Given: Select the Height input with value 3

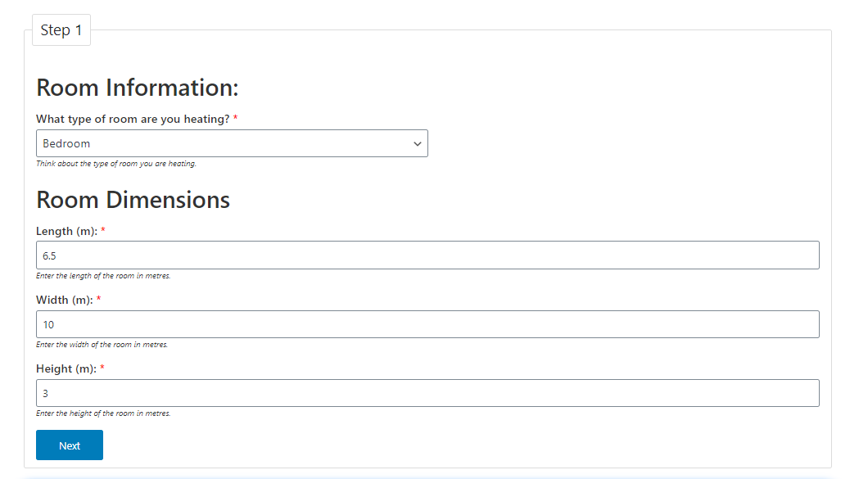Looking at the screenshot, I should (427, 393).
